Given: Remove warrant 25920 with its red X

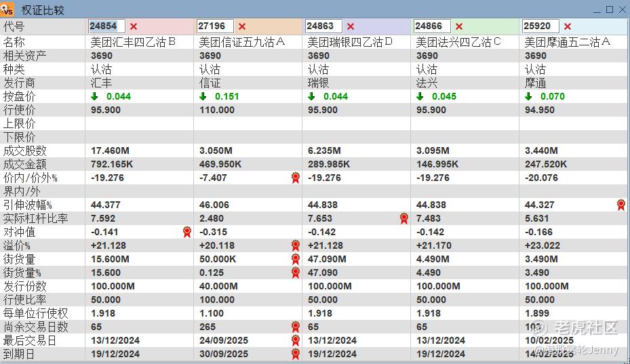Looking at the screenshot, I should pyautogui.click(x=568, y=26).
